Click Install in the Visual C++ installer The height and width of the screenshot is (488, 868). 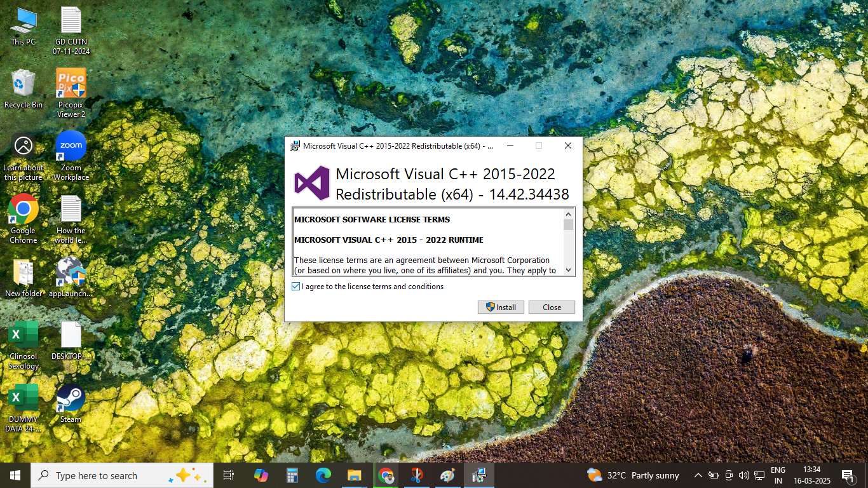[x=501, y=307]
